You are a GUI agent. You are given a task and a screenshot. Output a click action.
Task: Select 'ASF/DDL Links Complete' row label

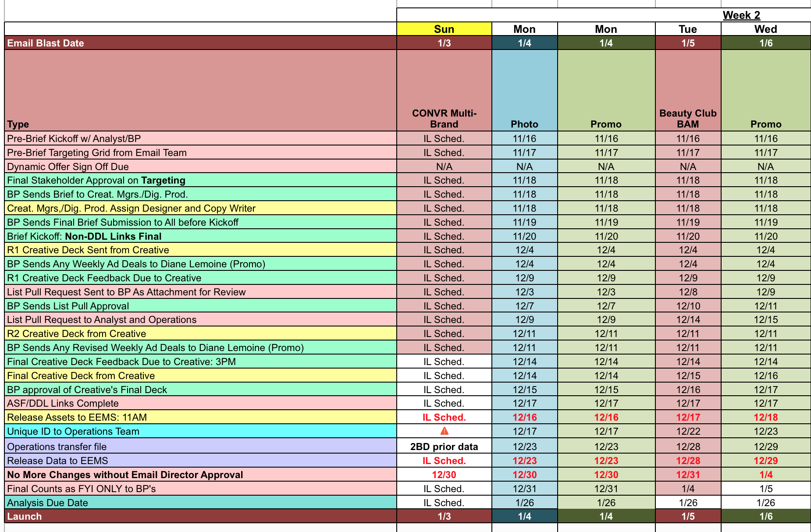point(200,403)
